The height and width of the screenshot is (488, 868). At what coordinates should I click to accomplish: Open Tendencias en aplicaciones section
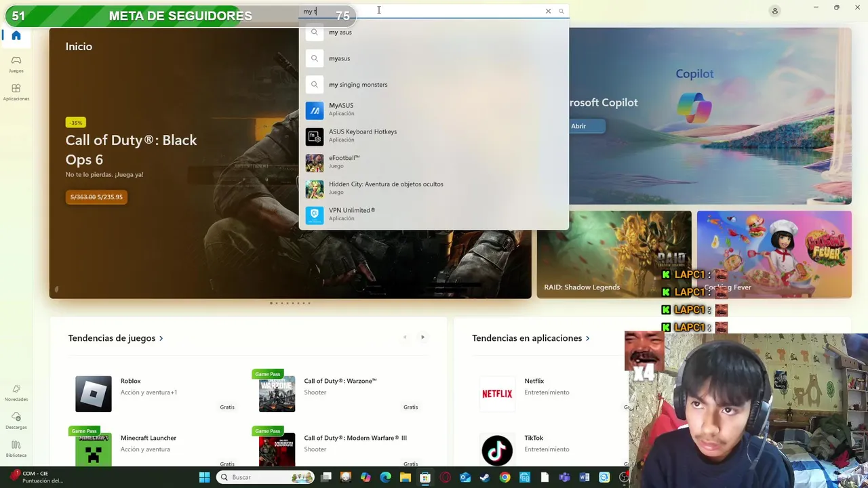click(531, 338)
